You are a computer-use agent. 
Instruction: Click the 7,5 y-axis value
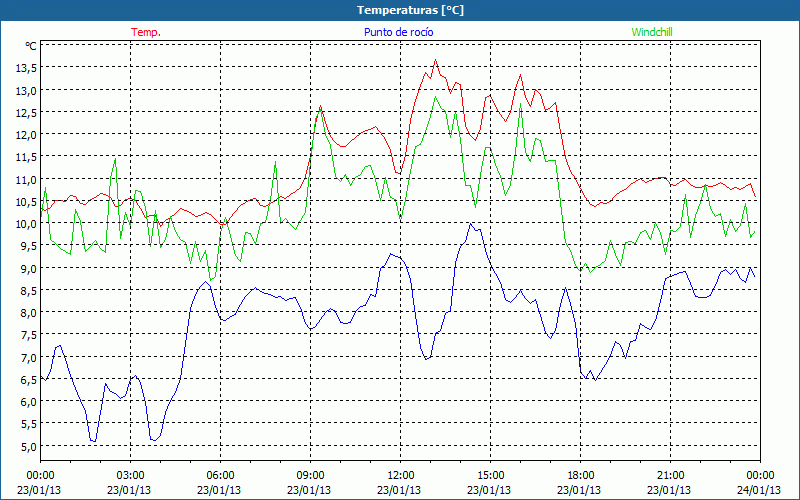tap(30, 334)
